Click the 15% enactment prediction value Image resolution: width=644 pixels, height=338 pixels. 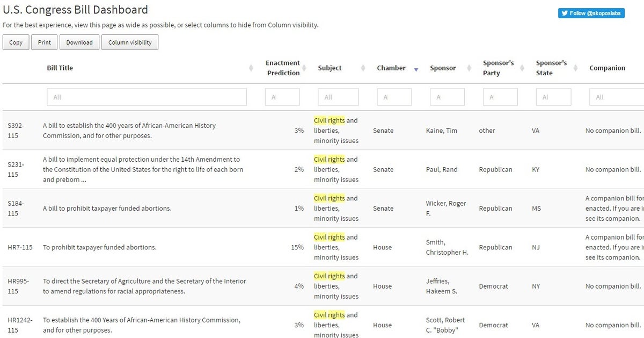tap(297, 247)
